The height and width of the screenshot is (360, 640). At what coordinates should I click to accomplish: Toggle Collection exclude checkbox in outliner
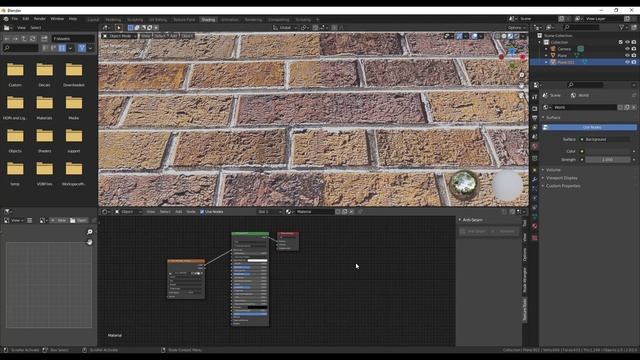tap(621, 42)
